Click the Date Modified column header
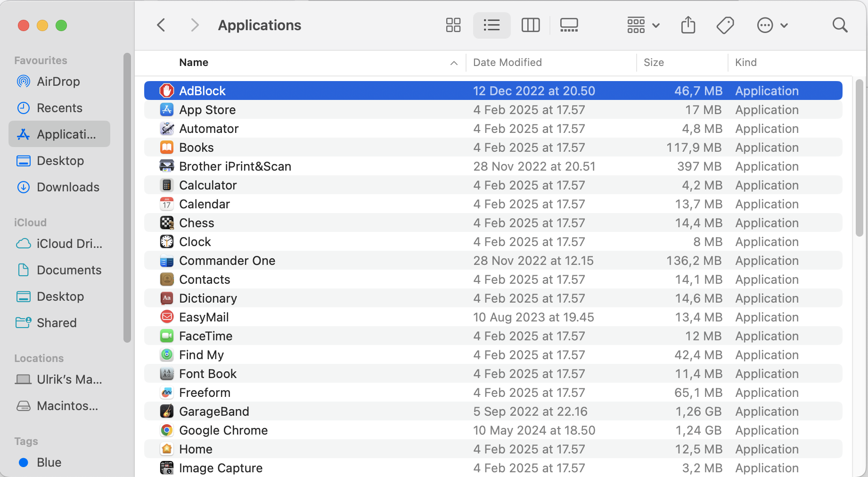This screenshot has width=868, height=477. click(507, 62)
